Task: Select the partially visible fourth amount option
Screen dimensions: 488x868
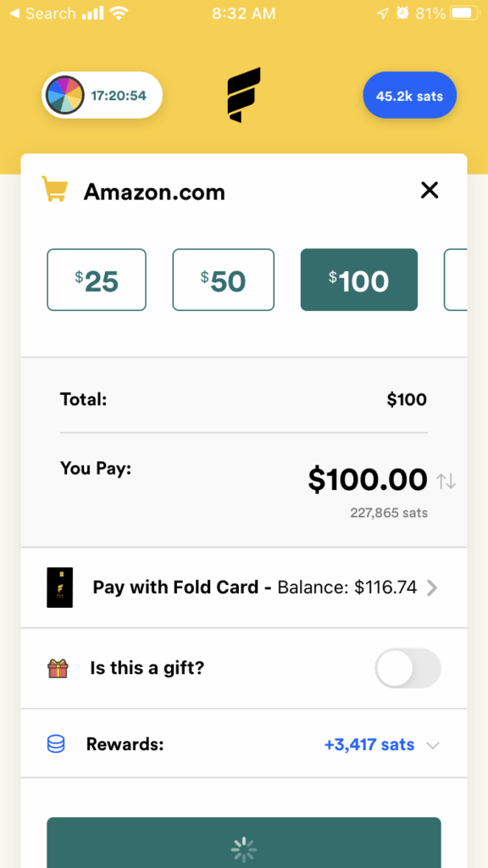Action: pos(456,280)
